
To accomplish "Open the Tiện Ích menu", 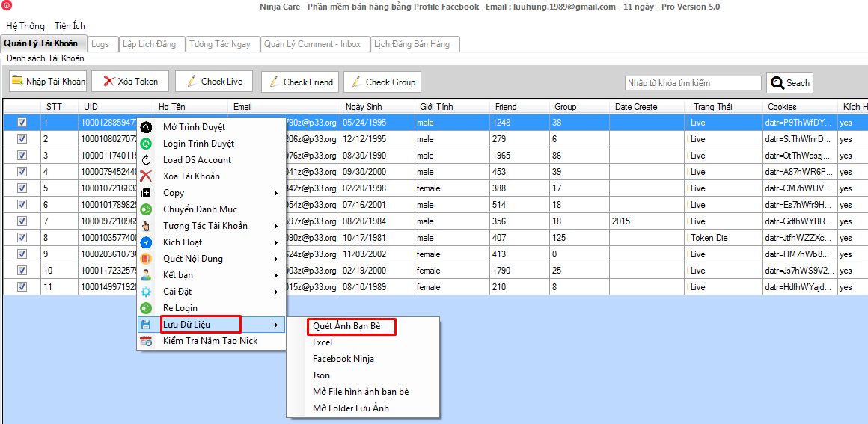I will pos(70,26).
